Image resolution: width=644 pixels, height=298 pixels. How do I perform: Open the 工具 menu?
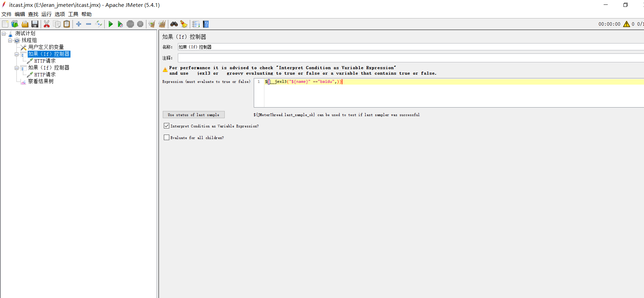[73, 14]
